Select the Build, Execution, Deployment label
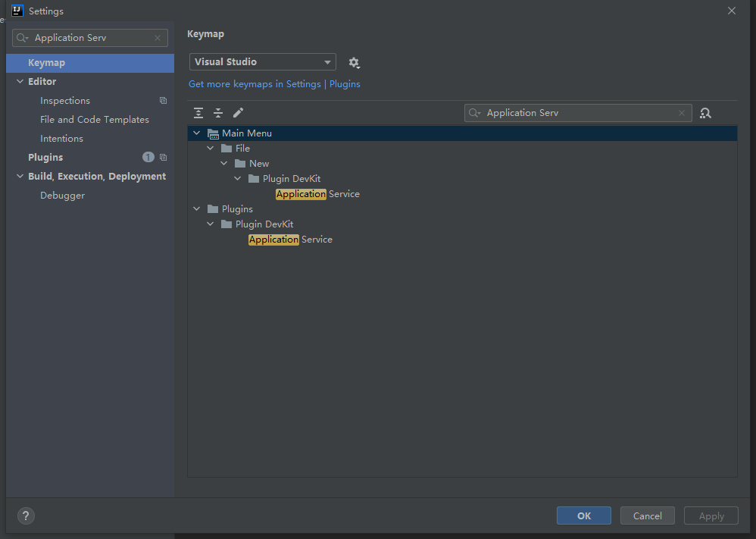This screenshot has height=539, width=756. [97, 176]
